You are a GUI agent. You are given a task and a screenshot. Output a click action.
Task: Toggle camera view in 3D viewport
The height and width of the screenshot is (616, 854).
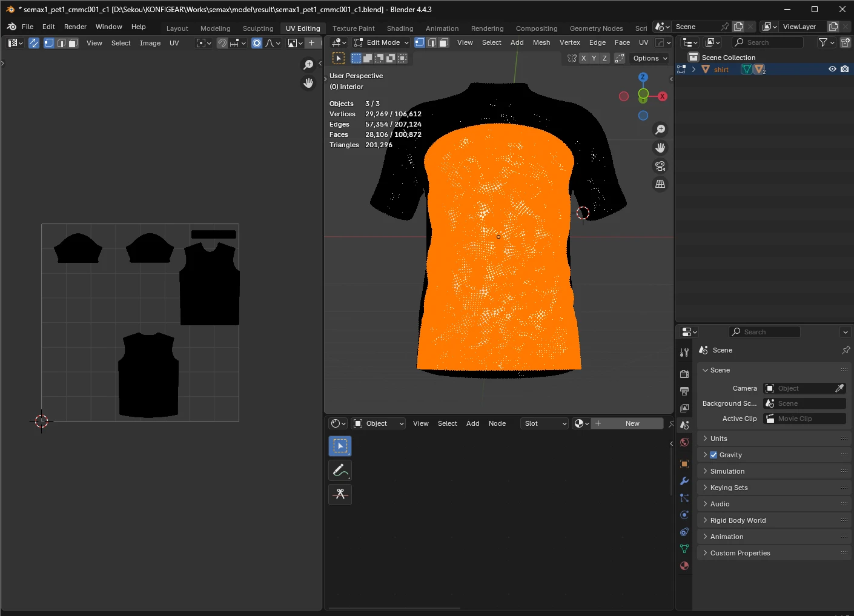660,165
